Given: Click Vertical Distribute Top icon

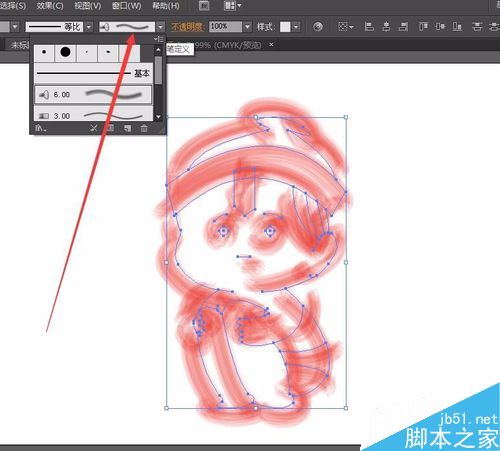Looking at the screenshot, I should [477, 26].
